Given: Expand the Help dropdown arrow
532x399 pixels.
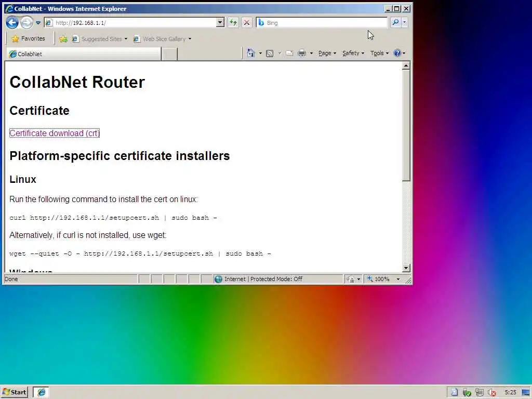Looking at the screenshot, I should [404, 54].
